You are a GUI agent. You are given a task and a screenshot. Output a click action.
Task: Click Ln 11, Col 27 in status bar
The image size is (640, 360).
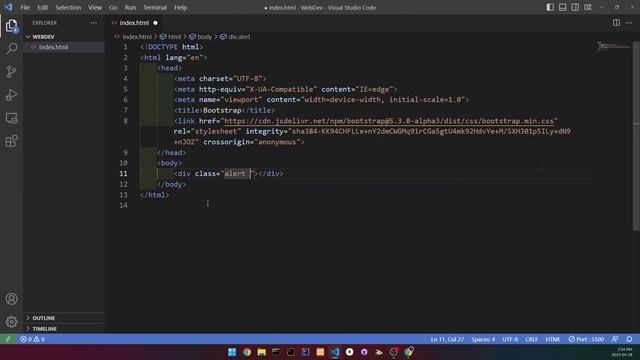[447, 339]
